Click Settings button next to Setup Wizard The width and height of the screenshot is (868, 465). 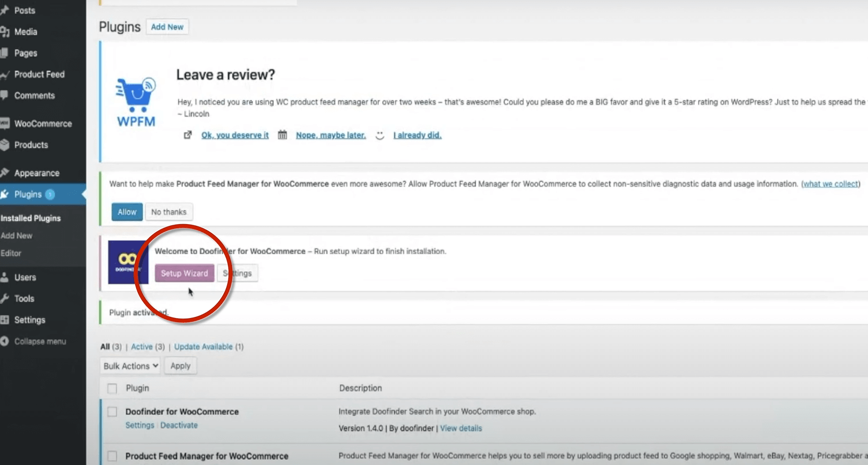click(x=237, y=274)
